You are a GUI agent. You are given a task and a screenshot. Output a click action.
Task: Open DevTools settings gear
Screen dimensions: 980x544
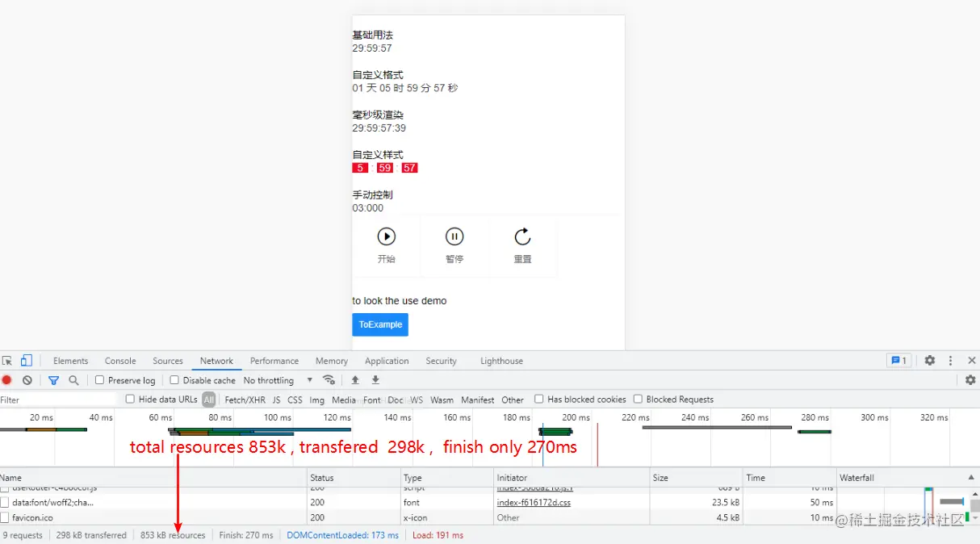[929, 361]
